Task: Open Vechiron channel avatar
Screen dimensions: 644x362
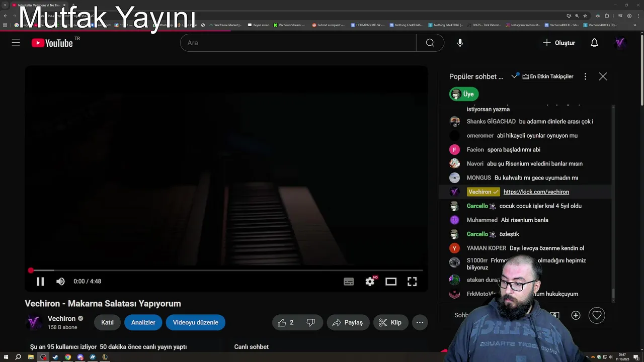Action: 34,322
